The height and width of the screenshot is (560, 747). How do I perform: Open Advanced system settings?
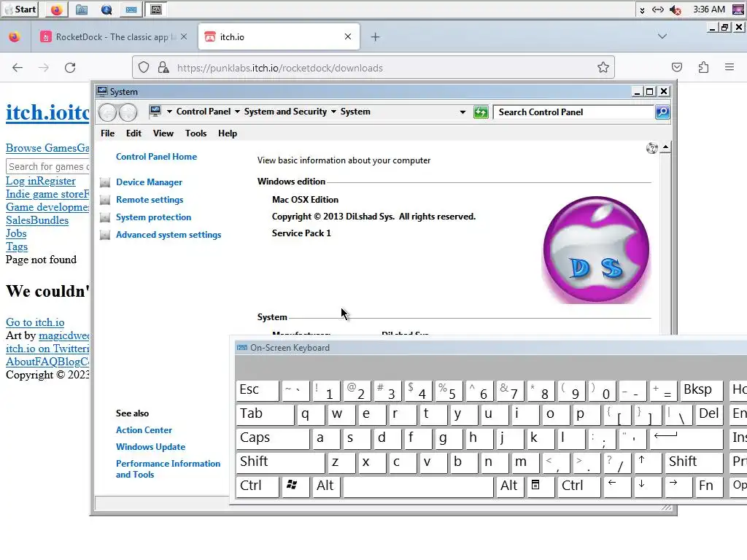[169, 235]
